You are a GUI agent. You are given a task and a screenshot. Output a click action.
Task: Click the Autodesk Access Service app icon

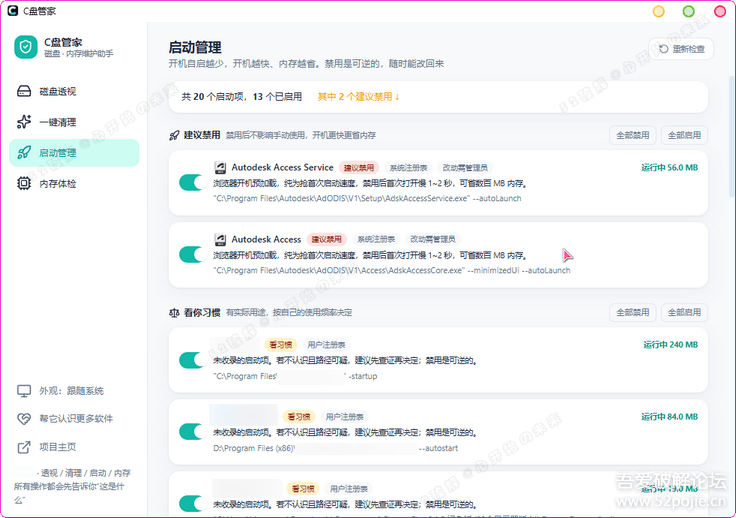220,168
